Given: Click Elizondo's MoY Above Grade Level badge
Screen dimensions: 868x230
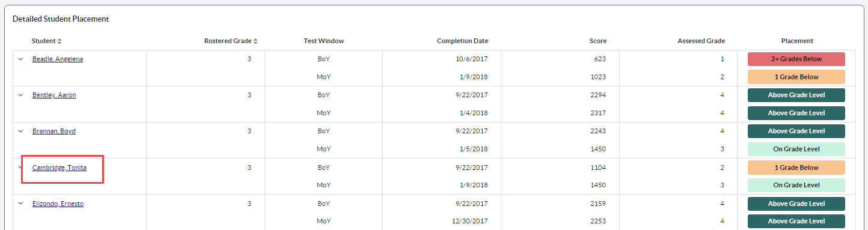Looking at the screenshot, I should coord(796,221).
